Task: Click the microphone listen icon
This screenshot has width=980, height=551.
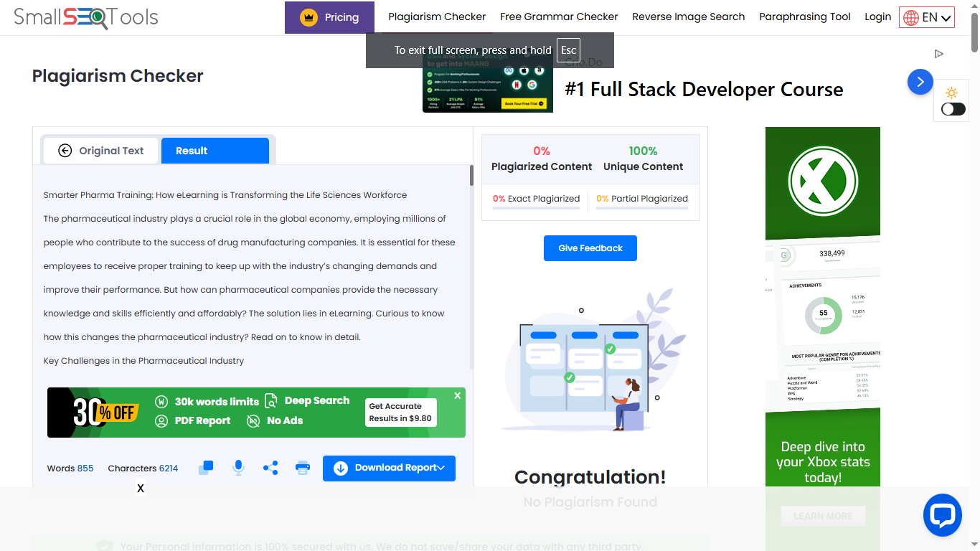Action: point(238,468)
